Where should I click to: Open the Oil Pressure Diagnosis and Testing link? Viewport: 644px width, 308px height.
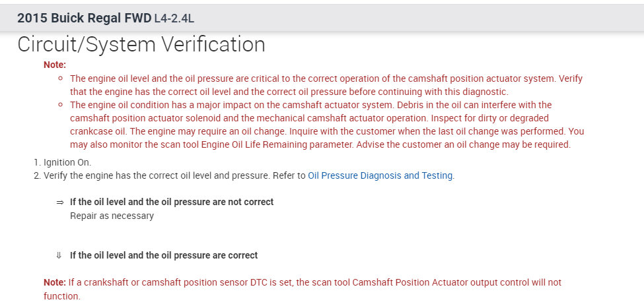[380, 176]
